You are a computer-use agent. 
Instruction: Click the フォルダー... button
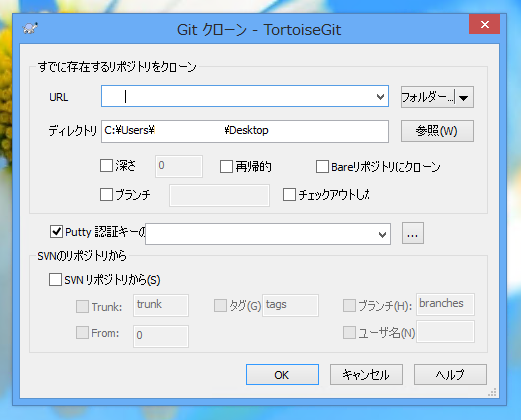pos(428,97)
